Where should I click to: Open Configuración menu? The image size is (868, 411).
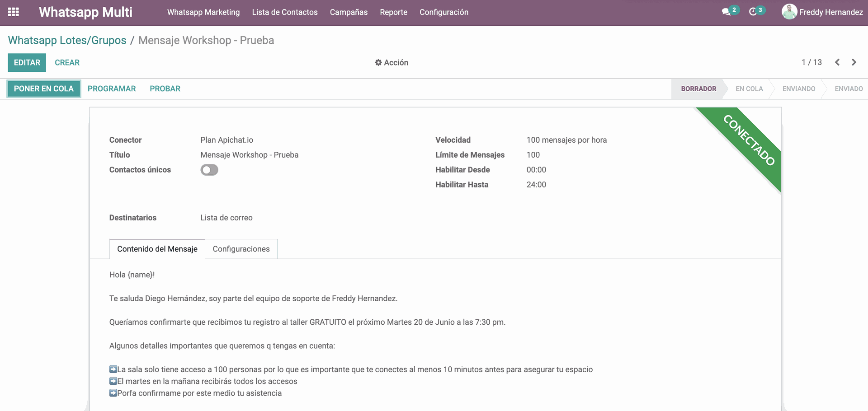pyautogui.click(x=444, y=12)
